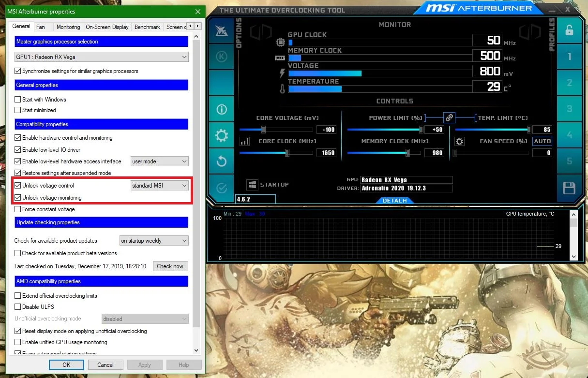Click the Kombustor K sidebar icon
This screenshot has width=588, height=378.
point(222,57)
